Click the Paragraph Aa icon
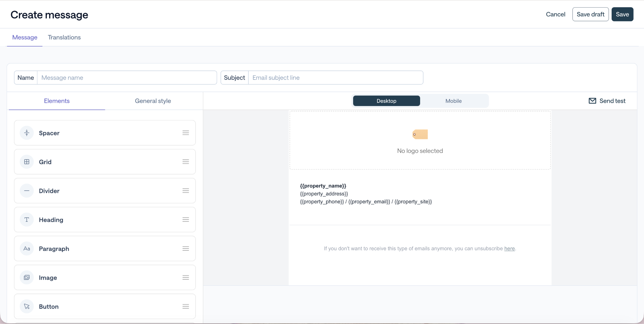Screen dimensions: 644x324 coord(27,249)
